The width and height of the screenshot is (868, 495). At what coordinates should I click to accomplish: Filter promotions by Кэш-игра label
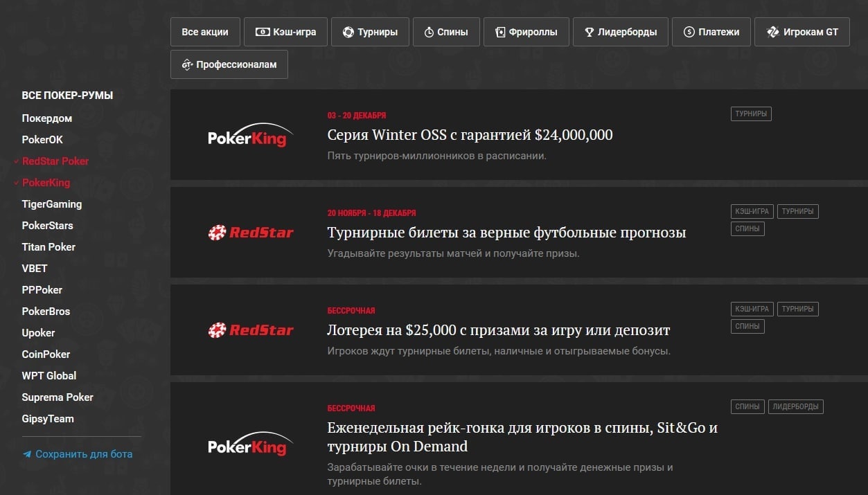coord(294,32)
